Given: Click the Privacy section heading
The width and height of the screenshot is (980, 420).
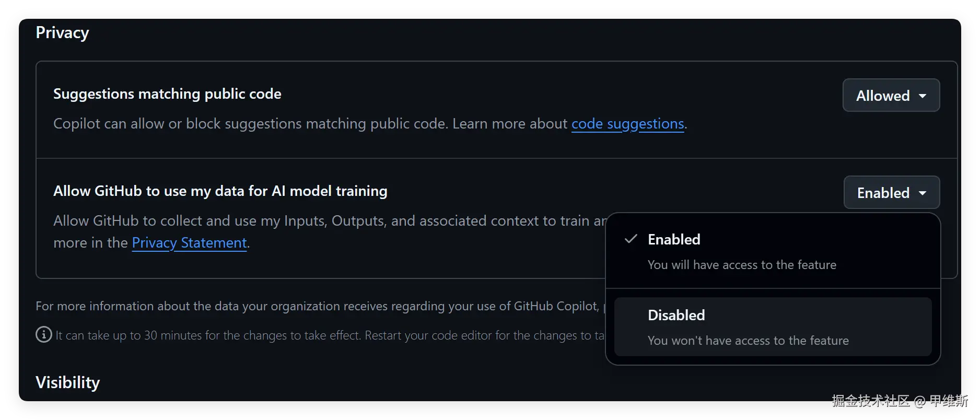Looking at the screenshot, I should [62, 33].
